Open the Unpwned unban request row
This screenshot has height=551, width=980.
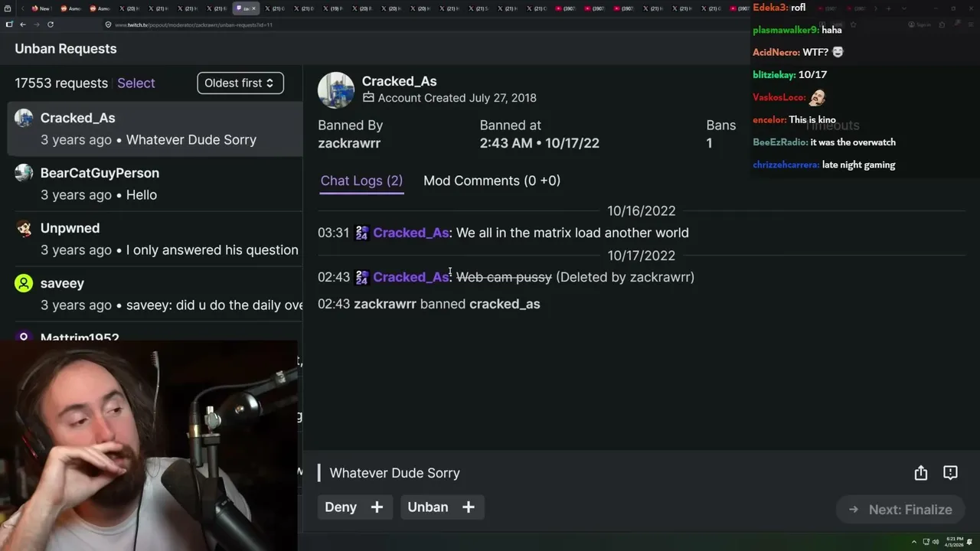[x=155, y=239]
